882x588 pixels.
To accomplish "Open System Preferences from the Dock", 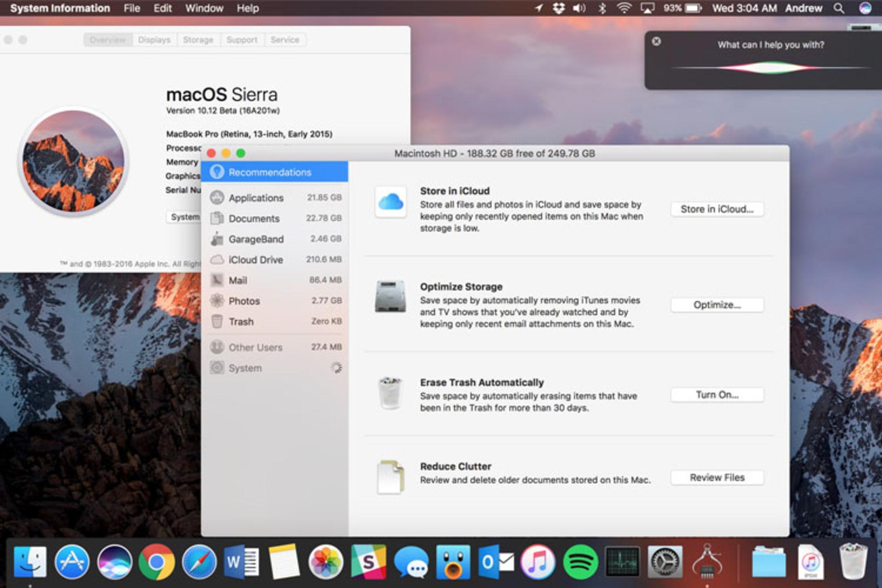I will point(665,561).
